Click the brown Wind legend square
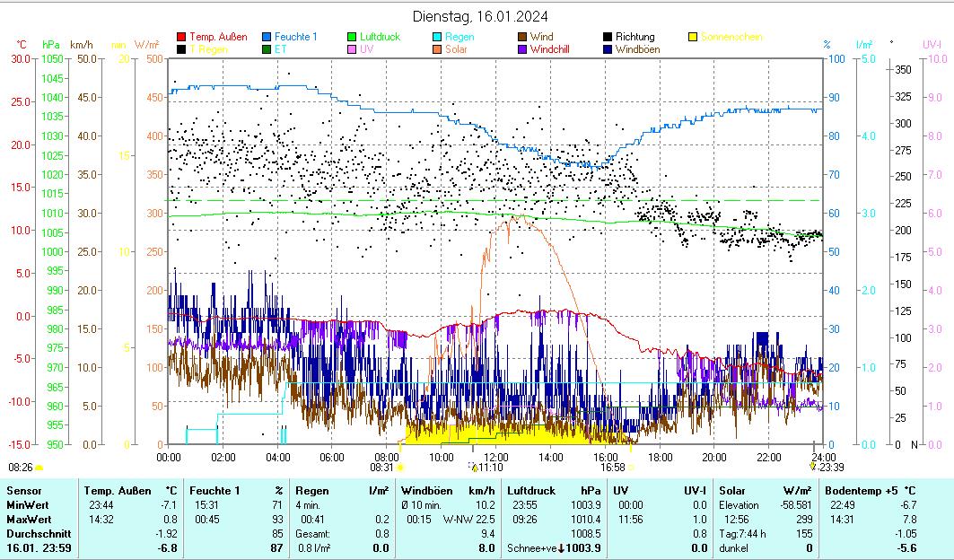Screen dimensions: 954x560 [523, 38]
